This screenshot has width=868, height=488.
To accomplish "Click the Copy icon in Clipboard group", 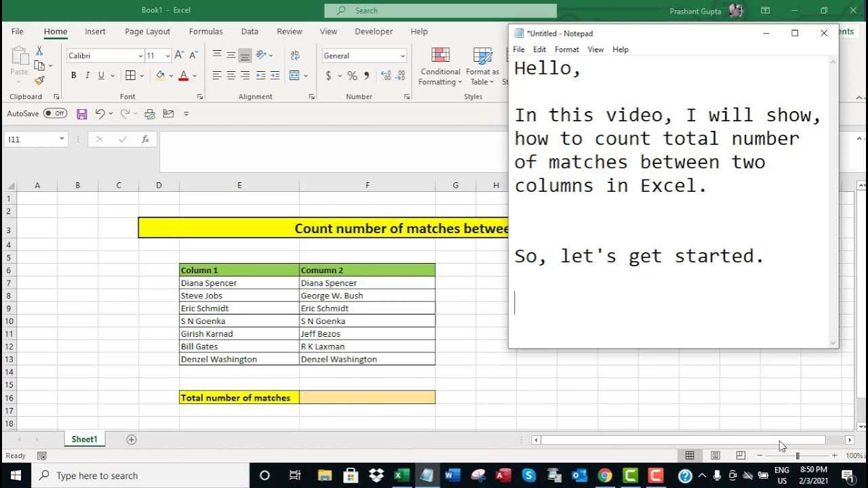I will pyautogui.click(x=39, y=66).
